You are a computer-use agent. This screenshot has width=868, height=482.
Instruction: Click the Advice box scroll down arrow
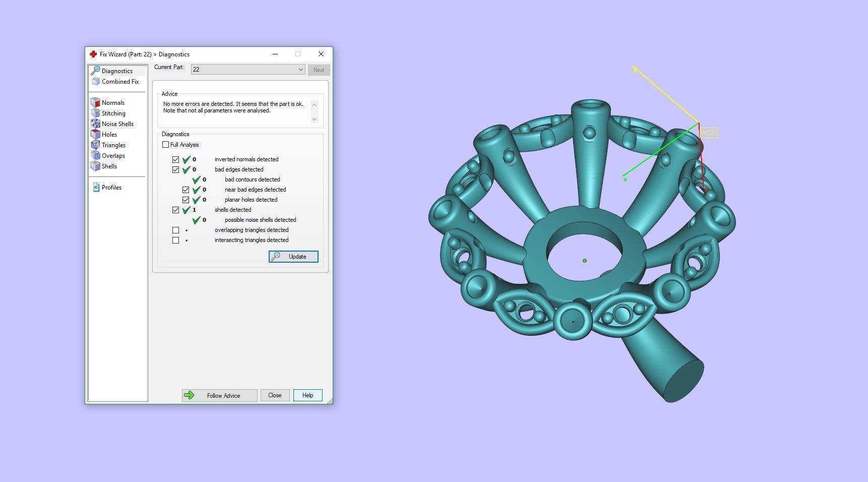point(315,119)
